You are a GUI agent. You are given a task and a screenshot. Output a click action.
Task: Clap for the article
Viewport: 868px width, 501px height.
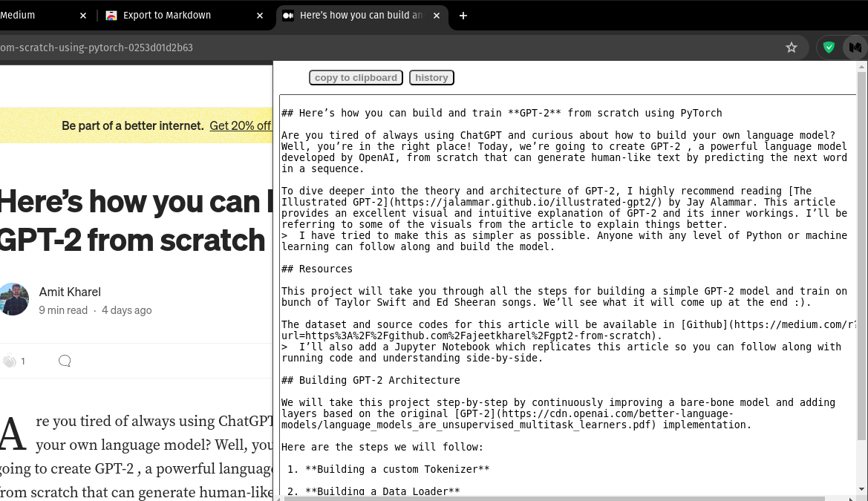coord(10,361)
